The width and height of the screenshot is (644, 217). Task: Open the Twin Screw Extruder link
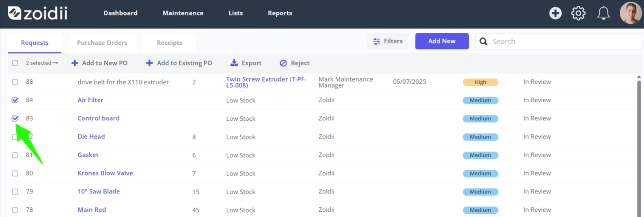pyautogui.click(x=266, y=82)
